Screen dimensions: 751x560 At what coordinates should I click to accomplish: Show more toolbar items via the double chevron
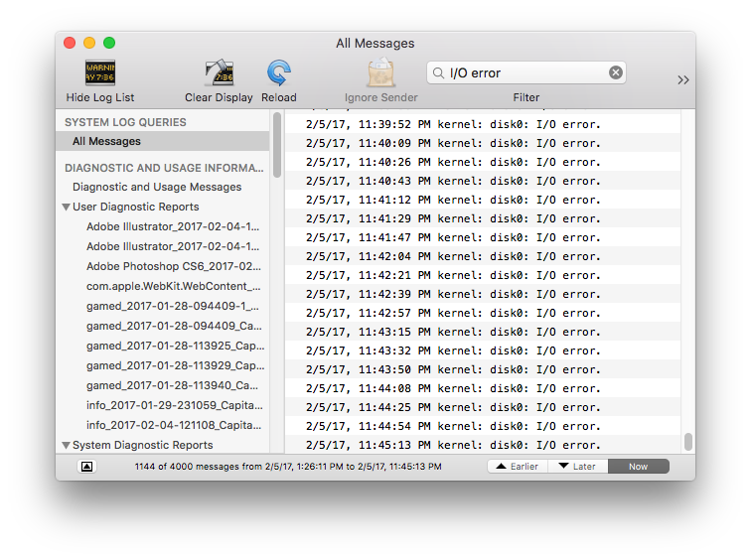(x=683, y=80)
